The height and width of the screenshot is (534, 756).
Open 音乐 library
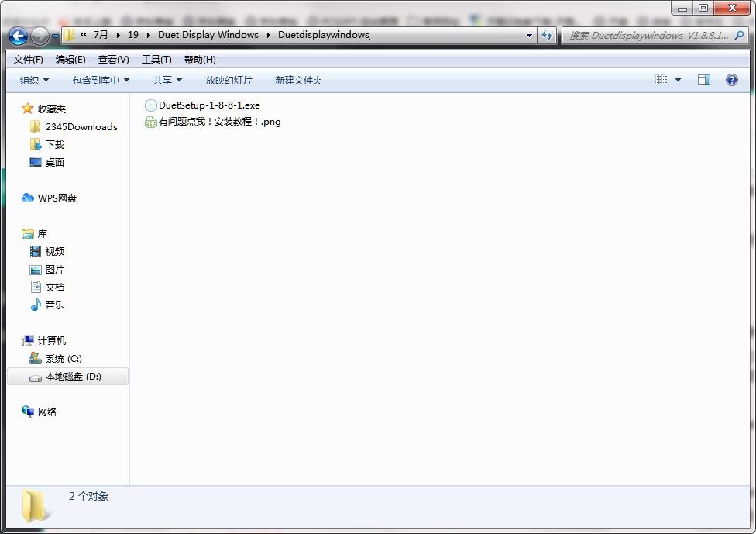(x=54, y=305)
